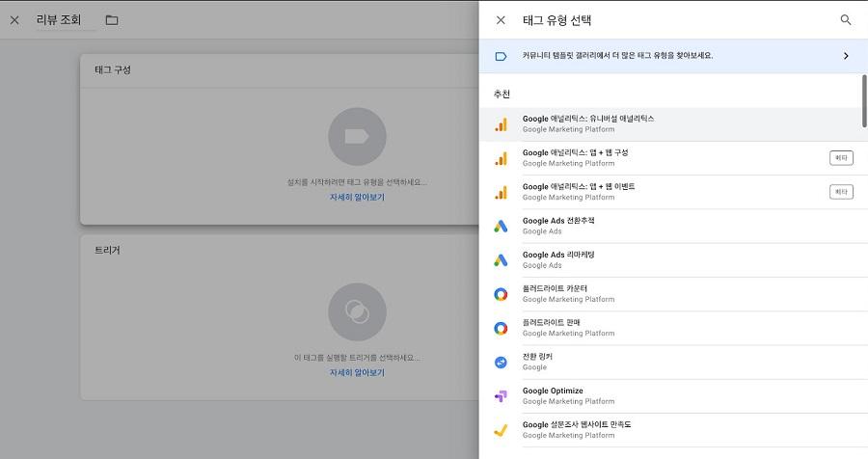Select Floodlight counter icon

pyautogui.click(x=501, y=294)
